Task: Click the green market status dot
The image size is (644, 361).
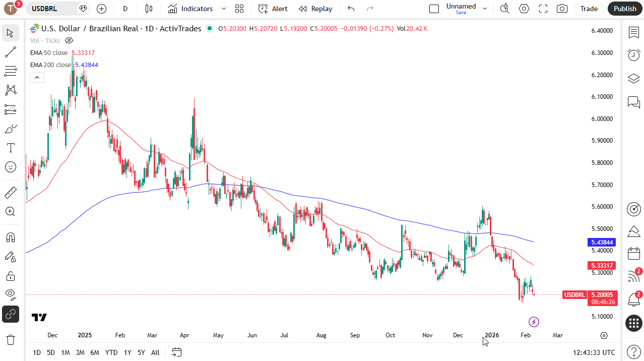Action: pyautogui.click(x=210, y=29)
